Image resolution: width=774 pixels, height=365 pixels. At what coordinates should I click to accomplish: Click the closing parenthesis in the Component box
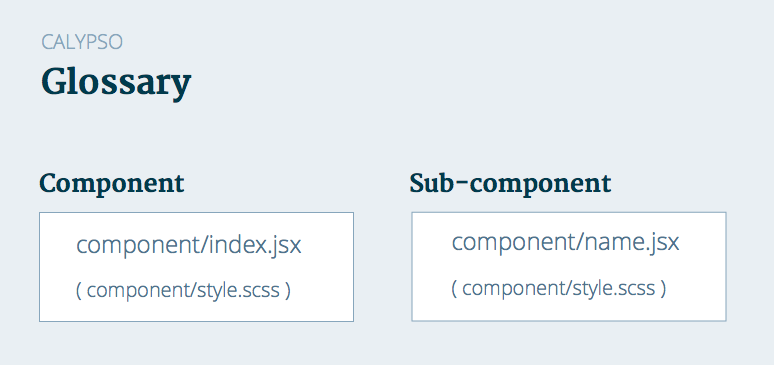pyautogui.click(x=287, y=291)
